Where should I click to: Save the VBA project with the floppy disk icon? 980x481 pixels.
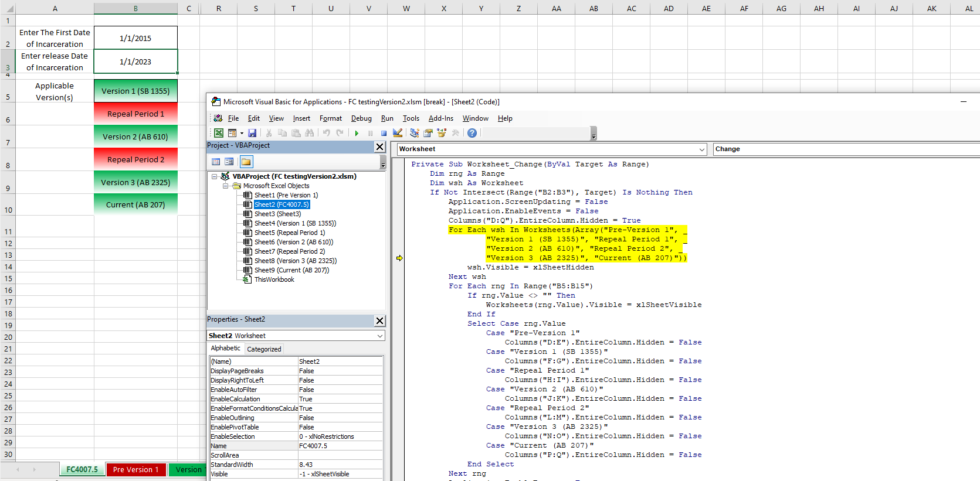(x=252, y=133)
